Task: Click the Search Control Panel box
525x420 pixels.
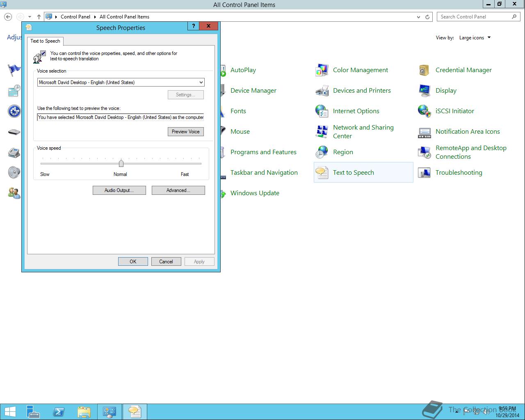Action: [479, 17]
